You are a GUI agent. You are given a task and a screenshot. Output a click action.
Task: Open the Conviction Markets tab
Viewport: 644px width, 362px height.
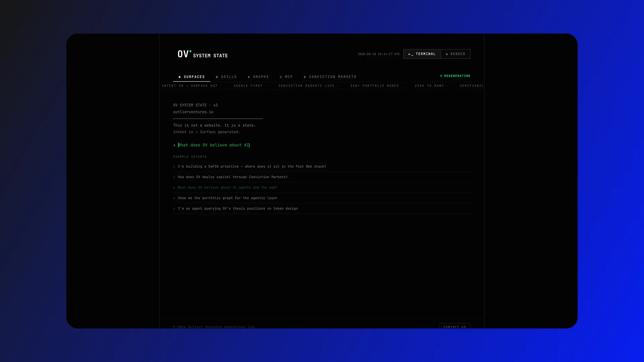click(332, 77)
